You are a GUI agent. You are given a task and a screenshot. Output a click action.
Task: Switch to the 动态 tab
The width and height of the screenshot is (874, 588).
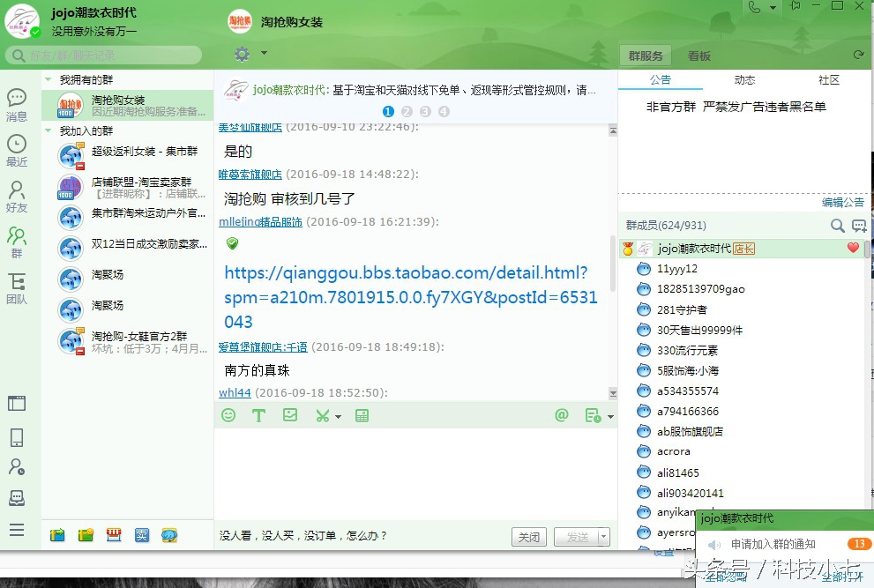click(743, 79)
